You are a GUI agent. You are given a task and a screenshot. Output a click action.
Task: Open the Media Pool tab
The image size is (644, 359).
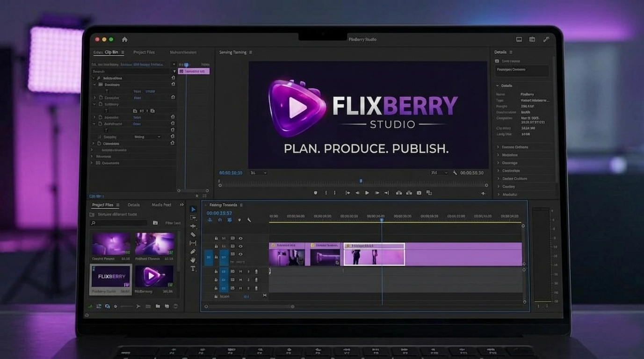pos(161,205)
